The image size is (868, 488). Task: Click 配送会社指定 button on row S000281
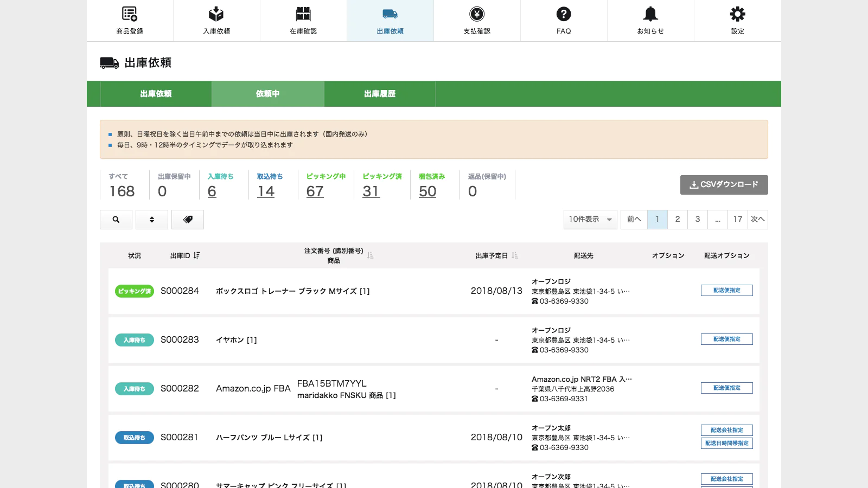(727, 430)
